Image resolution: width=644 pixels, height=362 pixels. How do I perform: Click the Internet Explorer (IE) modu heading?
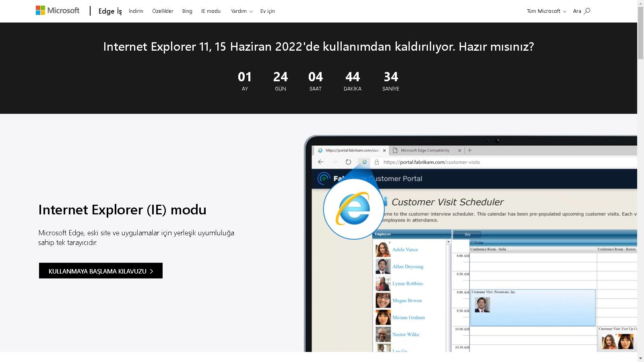click(x=122, y=210)
